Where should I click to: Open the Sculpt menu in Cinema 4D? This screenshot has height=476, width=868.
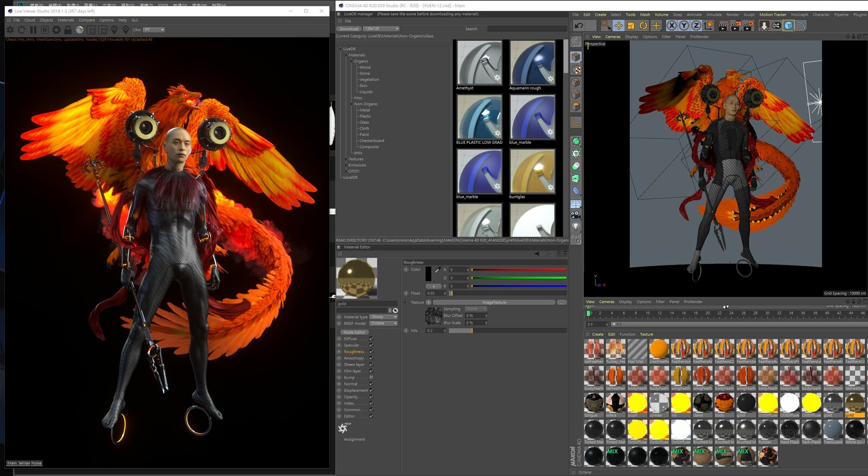(x=749, y=15)
